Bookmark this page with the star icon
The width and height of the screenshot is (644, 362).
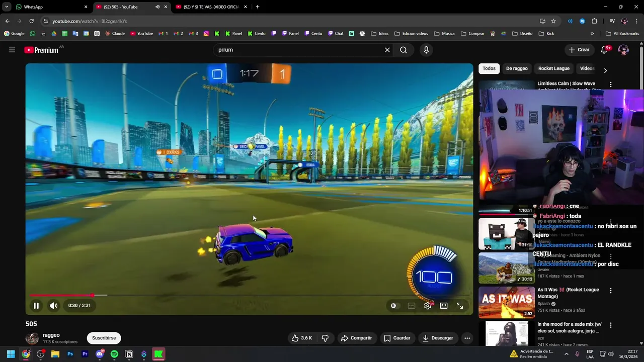click(x=553, y=21)
